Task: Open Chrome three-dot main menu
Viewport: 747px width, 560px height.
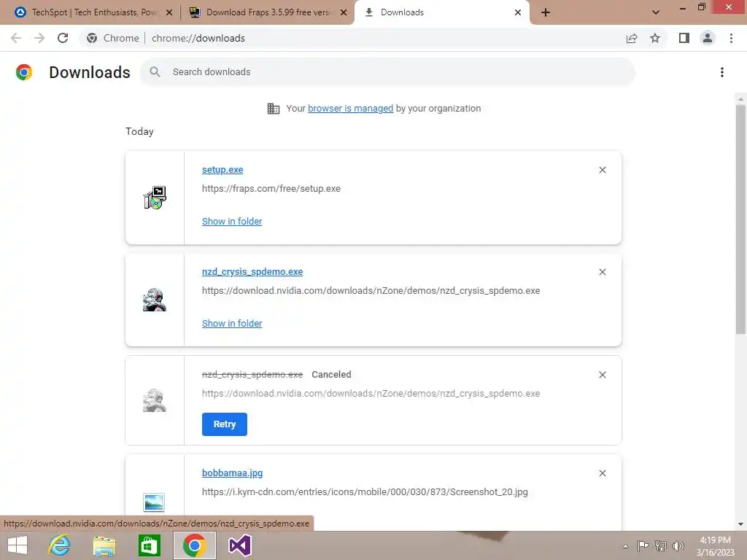Action: point(731,38)
